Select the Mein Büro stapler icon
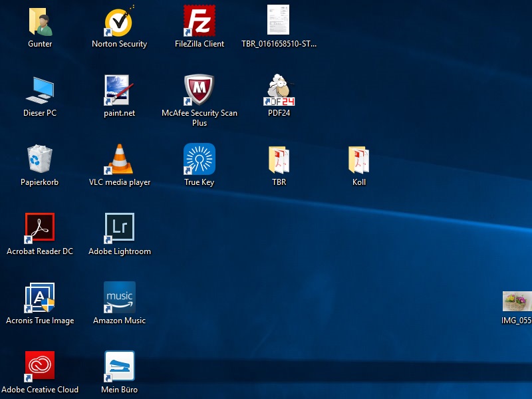Viewport: 532px width, 399px height. click(x=120, y=366)
